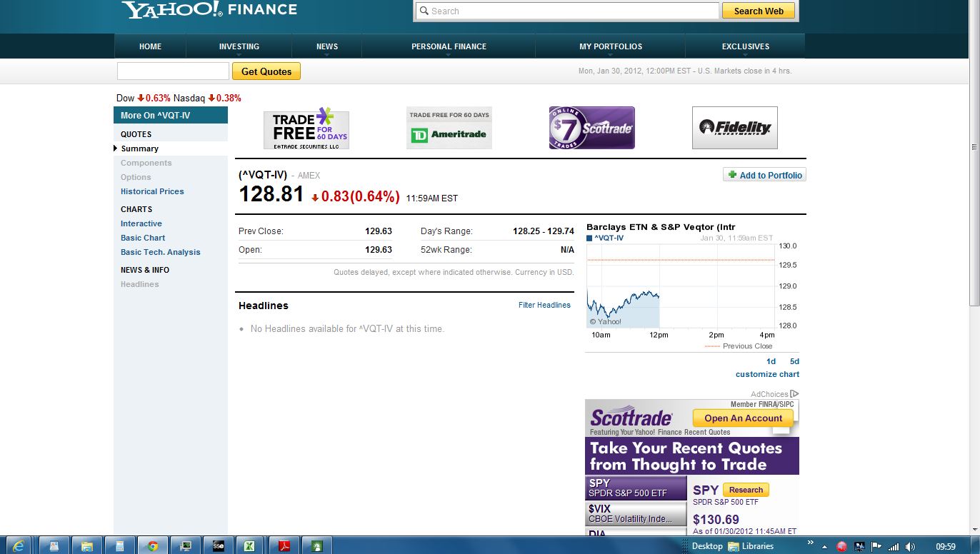Click the E*TRADE Trade Free ad
Screen dimensions: 980x554
pyautogui.click(x=306, y=128)
